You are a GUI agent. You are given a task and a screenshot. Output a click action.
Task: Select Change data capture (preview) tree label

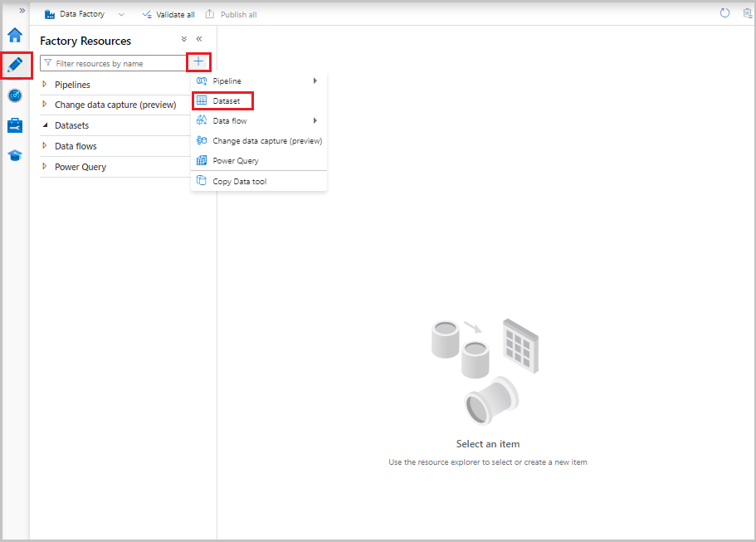click(x=115, y=105)
